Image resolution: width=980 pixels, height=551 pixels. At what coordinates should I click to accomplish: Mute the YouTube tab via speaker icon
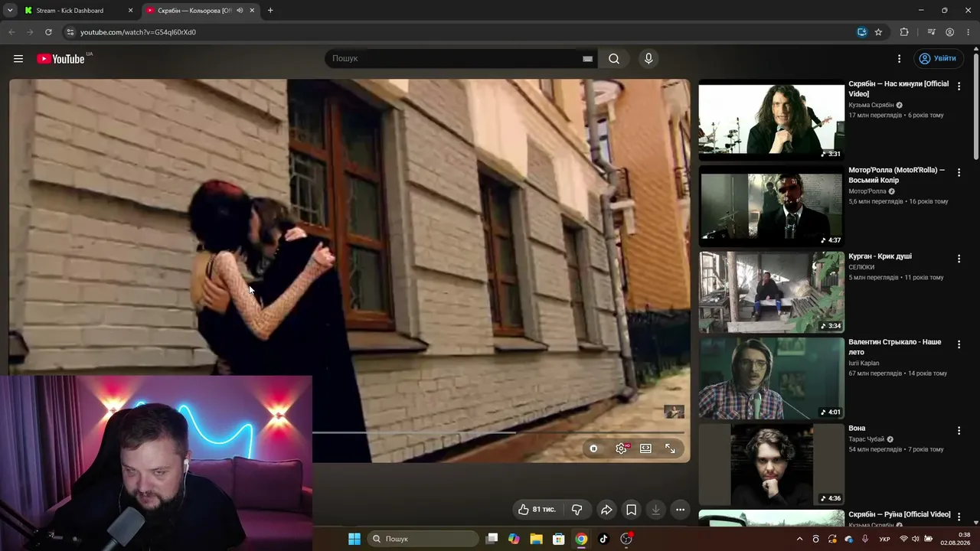(240, 11)
